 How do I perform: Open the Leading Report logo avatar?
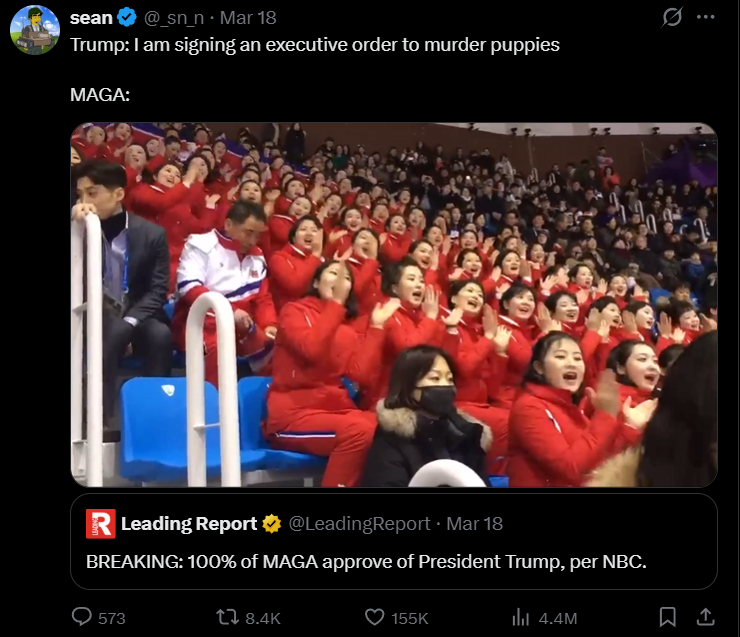(101, 524)
